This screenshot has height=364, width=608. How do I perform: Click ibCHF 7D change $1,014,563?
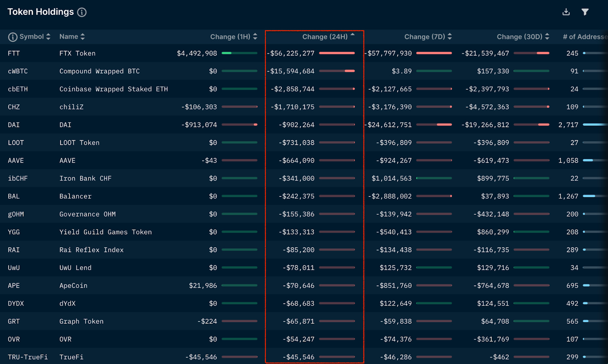(392, 178)
